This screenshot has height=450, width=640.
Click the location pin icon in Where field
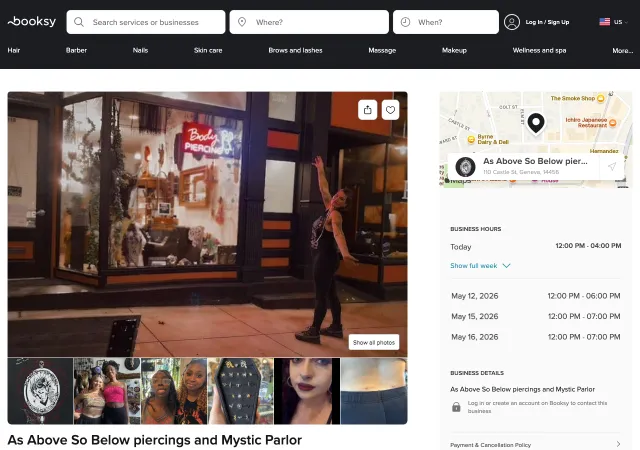tap(242, 22)
